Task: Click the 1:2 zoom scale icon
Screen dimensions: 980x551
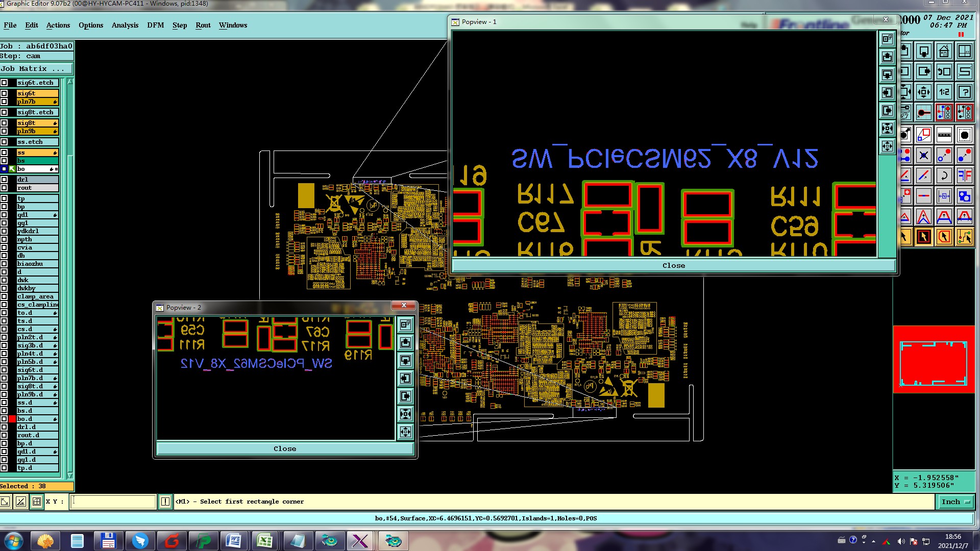Action: click(944, 92)
